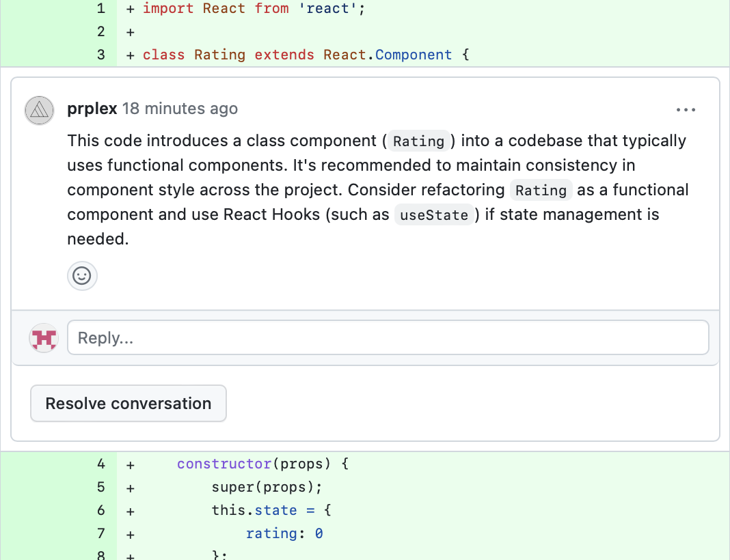Click the first Rating inline code tag
The width and height of the screenshot is (730, 560).
(419, 141)
